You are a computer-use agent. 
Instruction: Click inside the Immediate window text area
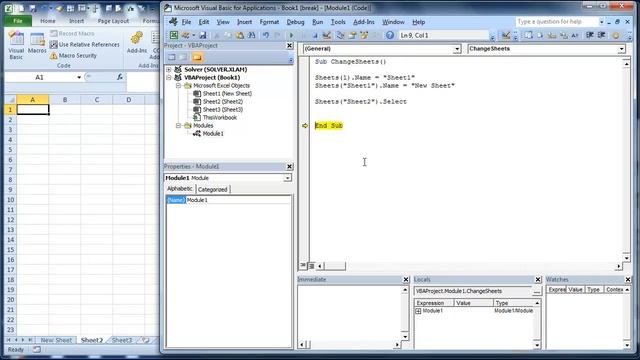pos(349,313)
